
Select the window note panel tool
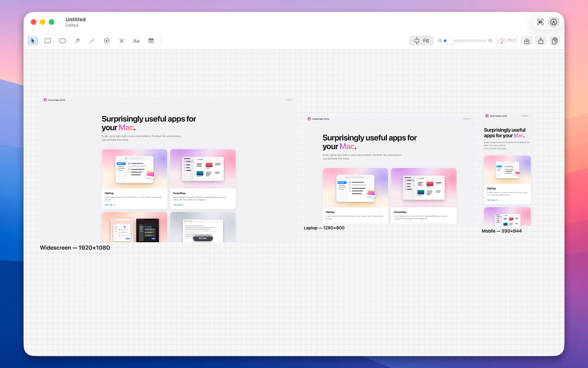click(151, 41)
